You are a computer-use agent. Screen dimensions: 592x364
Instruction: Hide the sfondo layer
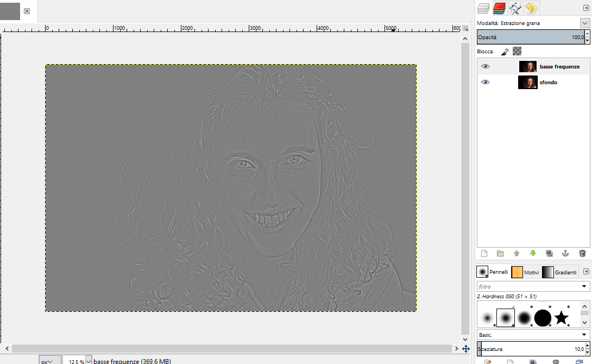click(x=486, y=82)
